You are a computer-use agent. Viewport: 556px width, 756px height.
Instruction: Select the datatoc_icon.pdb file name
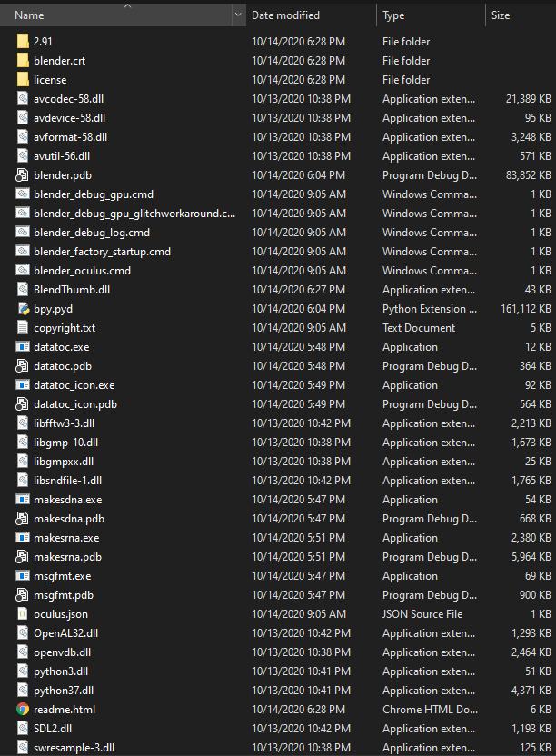(75, 404)
